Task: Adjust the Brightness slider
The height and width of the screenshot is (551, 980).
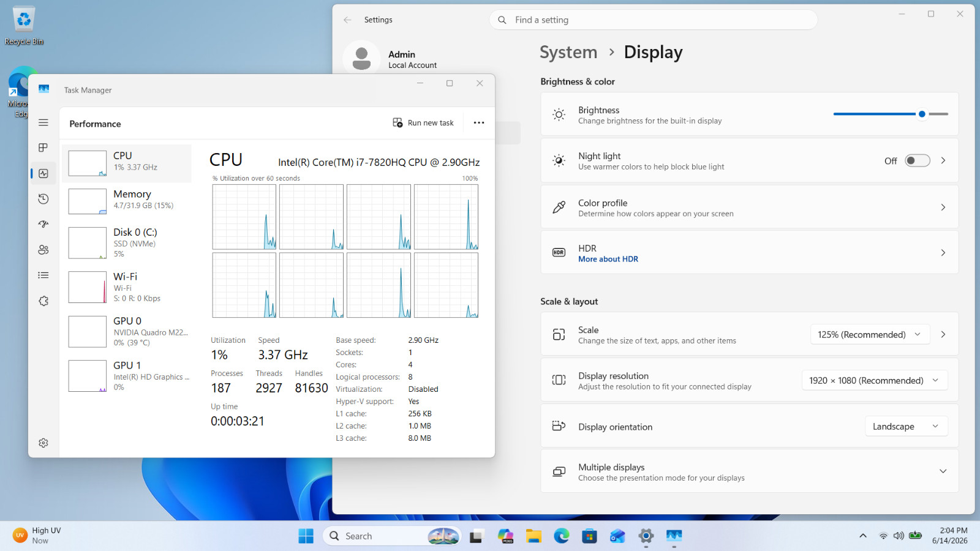Action: point(891,114)
